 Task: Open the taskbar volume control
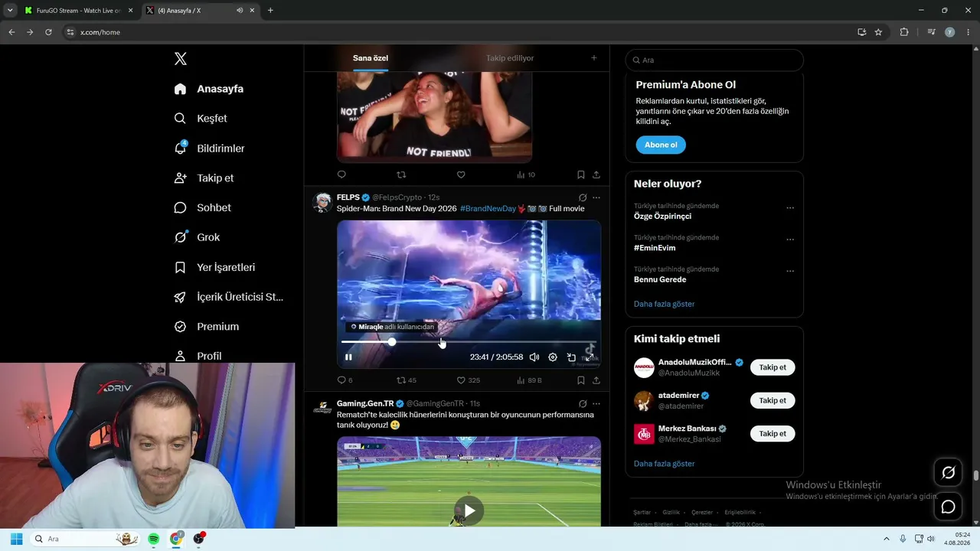click(x=931, y=539)
